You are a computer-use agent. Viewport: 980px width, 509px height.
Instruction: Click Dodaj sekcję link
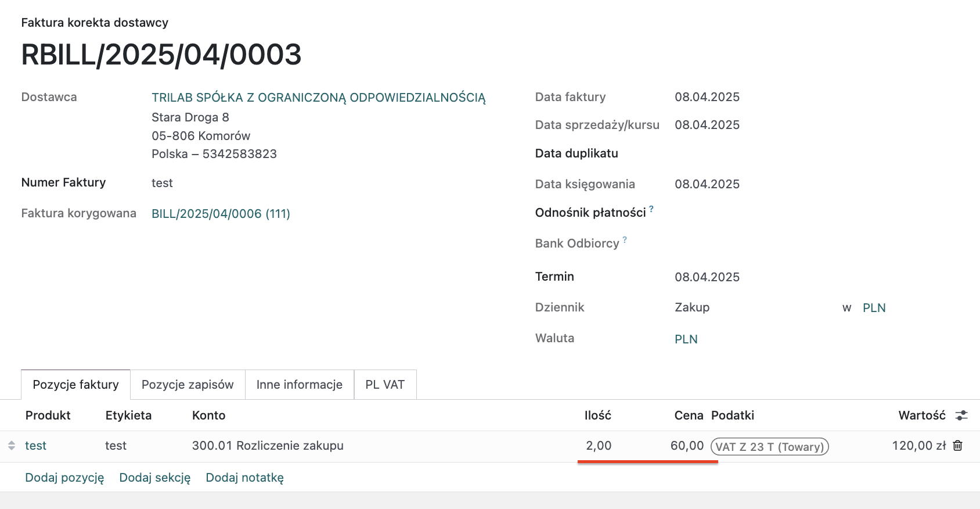(x=155, y=478)
